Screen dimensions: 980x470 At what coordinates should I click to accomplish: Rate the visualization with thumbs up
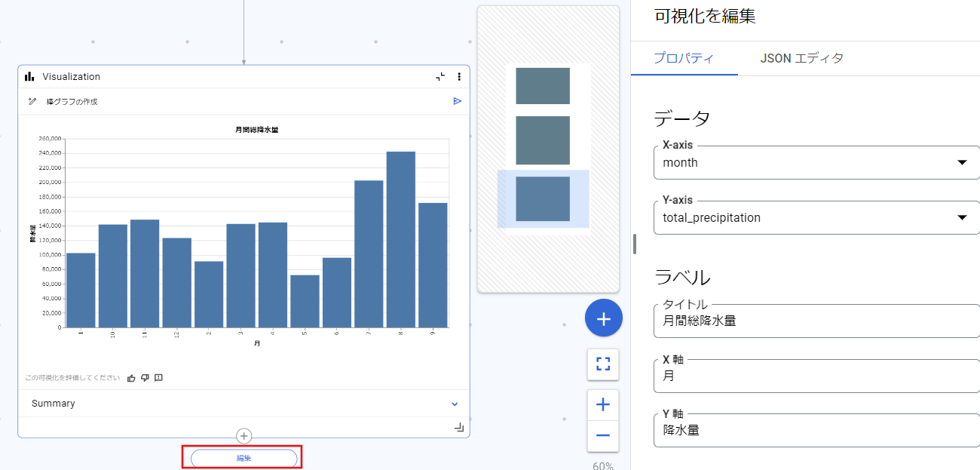(x=131, y=378)
